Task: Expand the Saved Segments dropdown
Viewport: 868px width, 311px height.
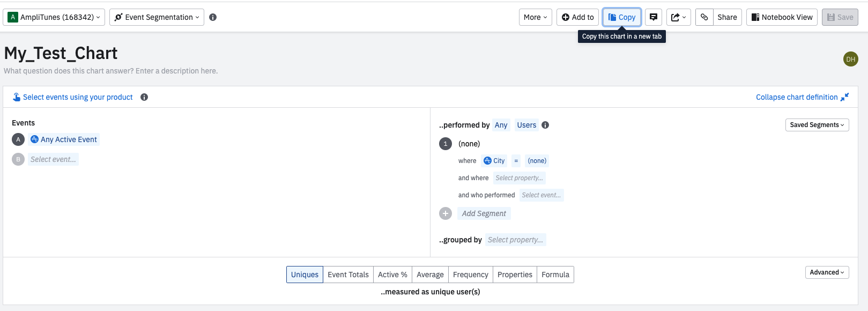Action: coord(817,125)
